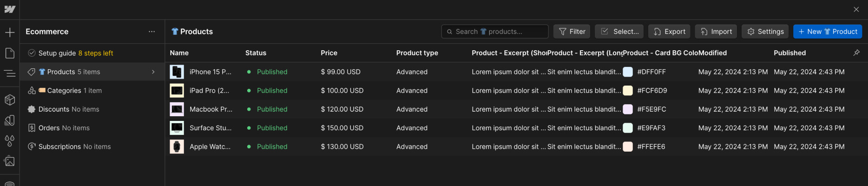
Task: Sort by Price column header
Action: pos(329,53)
